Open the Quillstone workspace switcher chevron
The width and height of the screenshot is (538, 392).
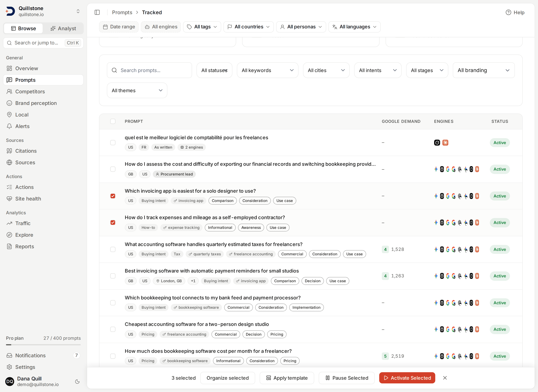pos(78,11)
